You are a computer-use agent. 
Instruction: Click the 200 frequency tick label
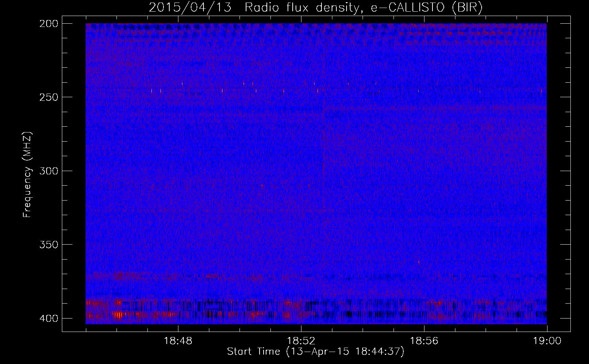point(48,24)
